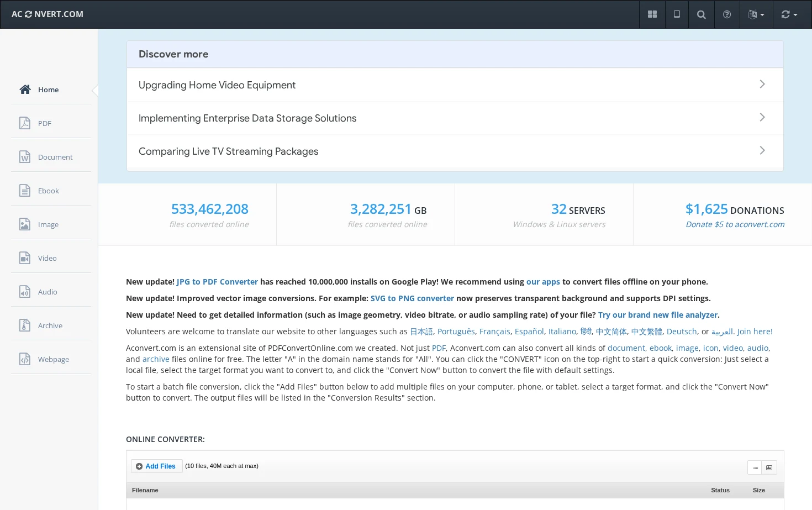Select the Português language link
Image resolution: width=812 pixels, height=510 pixels.
click(x=456, y=332)
